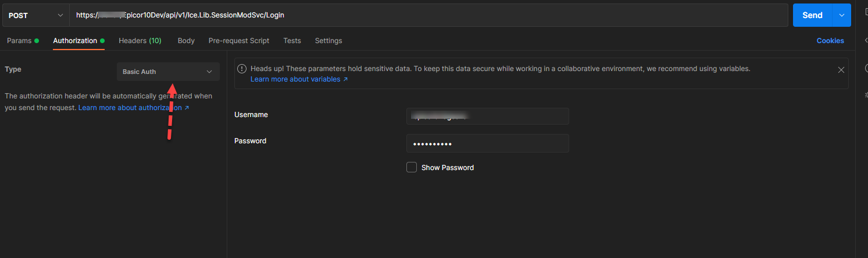Go to the Settings tab

point(328,41)
